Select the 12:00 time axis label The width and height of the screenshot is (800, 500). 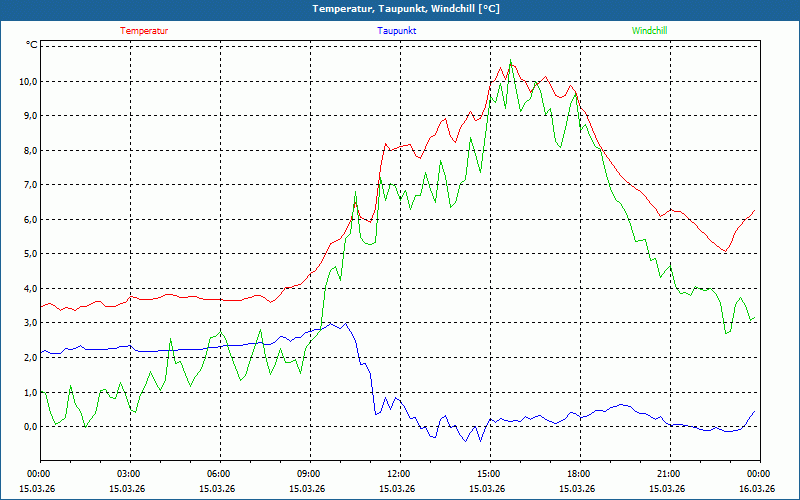click(x=398, y=474)
